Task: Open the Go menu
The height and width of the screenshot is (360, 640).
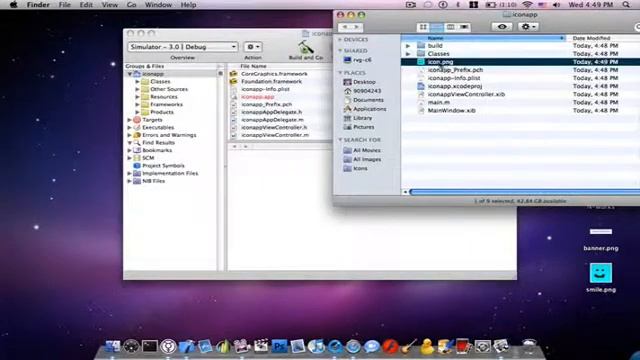Action: pos(131,5)
